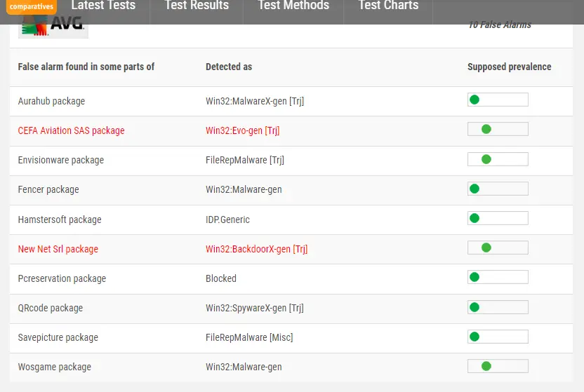
Task: Click the Win32:Evo-gen [Trj] detection name
Action: coord(242,130)
